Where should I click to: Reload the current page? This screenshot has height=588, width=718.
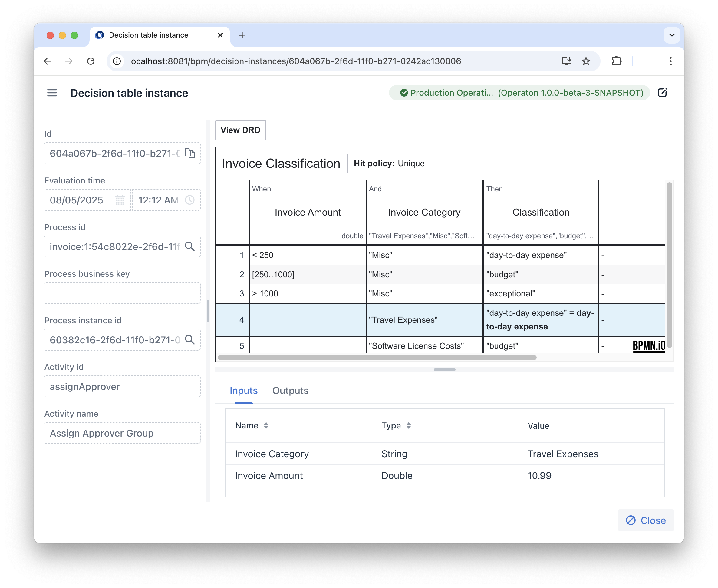[91, 61]
